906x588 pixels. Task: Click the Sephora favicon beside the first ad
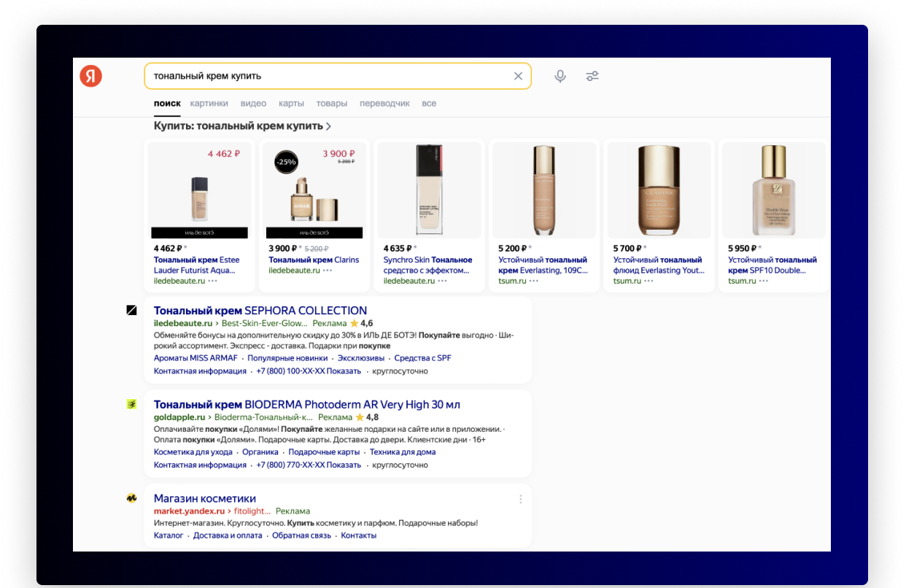tap(131, 309)
